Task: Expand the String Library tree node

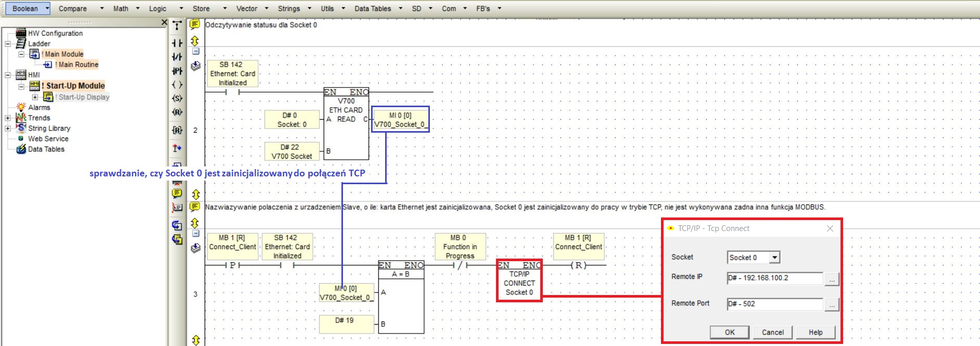Action: 8,128
